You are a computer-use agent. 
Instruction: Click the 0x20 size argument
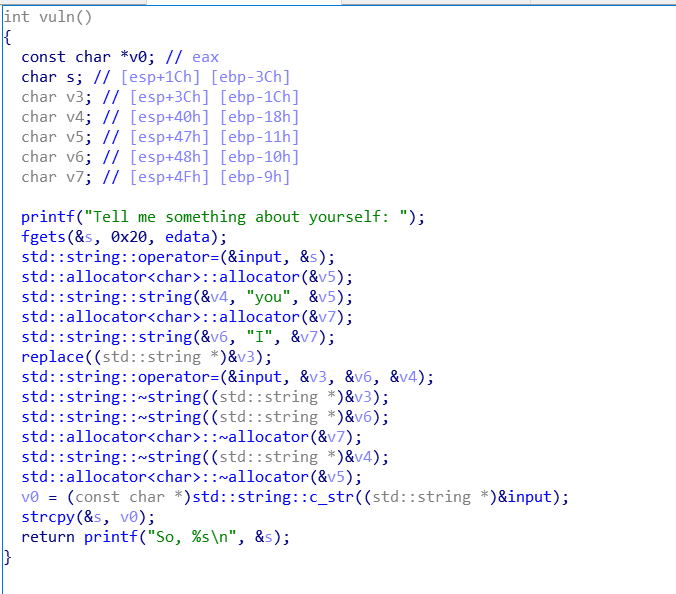pos(128,237)
